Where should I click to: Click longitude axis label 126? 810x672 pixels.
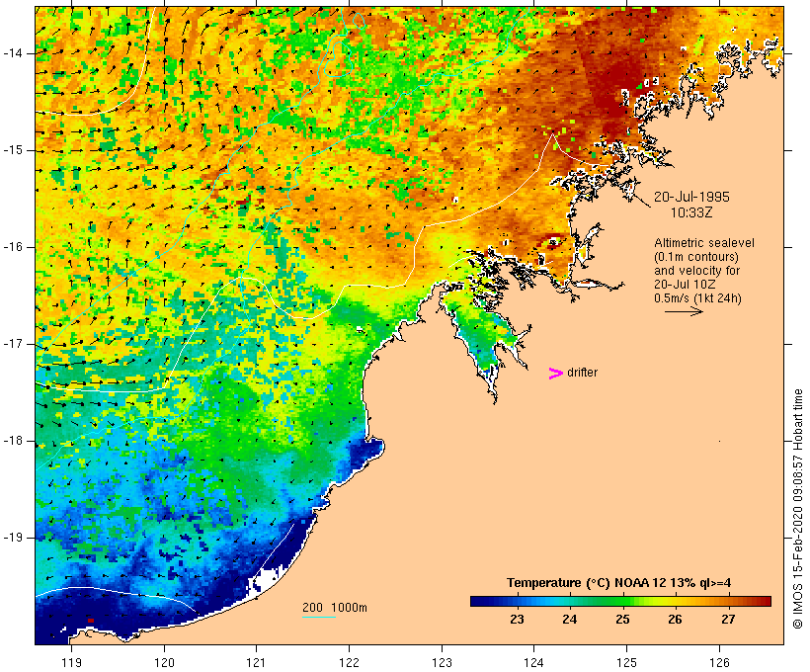719,662
